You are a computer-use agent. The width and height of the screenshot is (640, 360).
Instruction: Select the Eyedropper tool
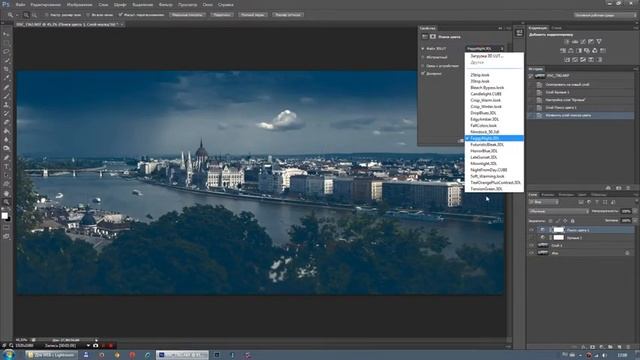[x=6, y=78]
